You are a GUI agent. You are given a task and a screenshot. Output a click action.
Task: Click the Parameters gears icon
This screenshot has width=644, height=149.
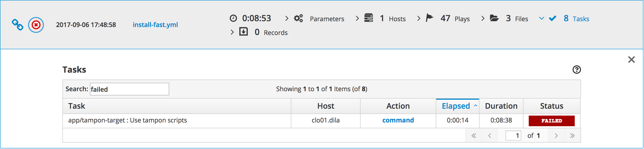[298, 18]
